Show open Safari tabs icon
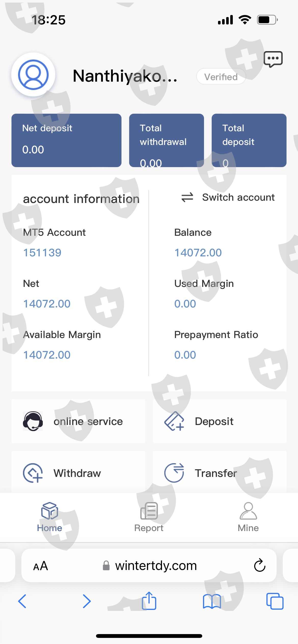 275,601
